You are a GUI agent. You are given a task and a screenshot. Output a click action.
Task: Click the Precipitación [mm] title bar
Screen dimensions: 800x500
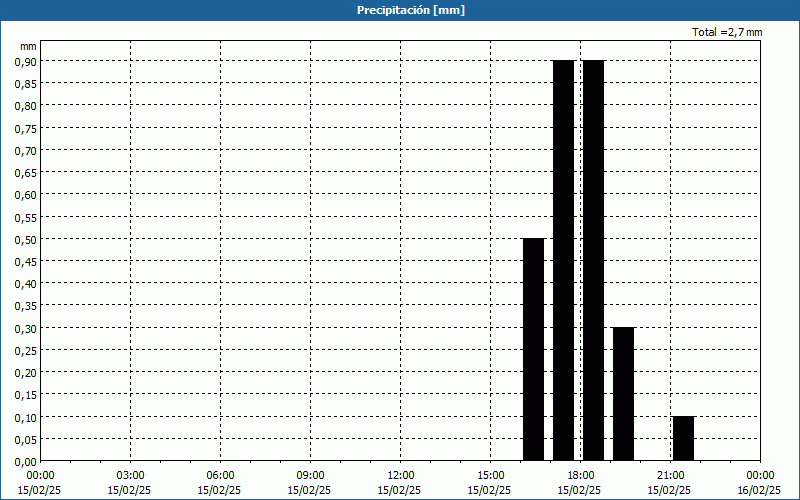click(400, 10)
